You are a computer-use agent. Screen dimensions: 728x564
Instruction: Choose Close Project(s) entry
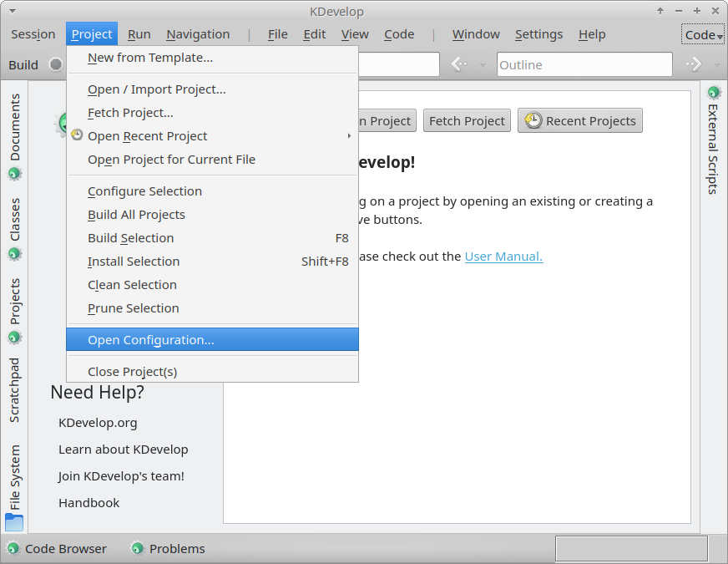pyautogui.click(x=213, y=371)
